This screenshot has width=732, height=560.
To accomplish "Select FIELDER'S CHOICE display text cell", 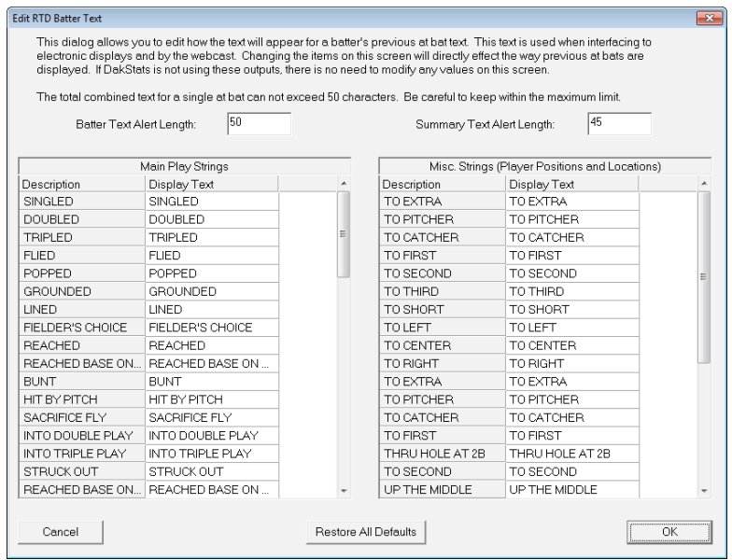I will 211,328.
